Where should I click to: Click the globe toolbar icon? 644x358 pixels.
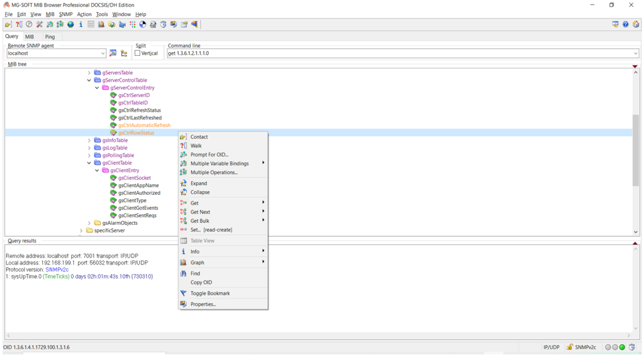70,24
